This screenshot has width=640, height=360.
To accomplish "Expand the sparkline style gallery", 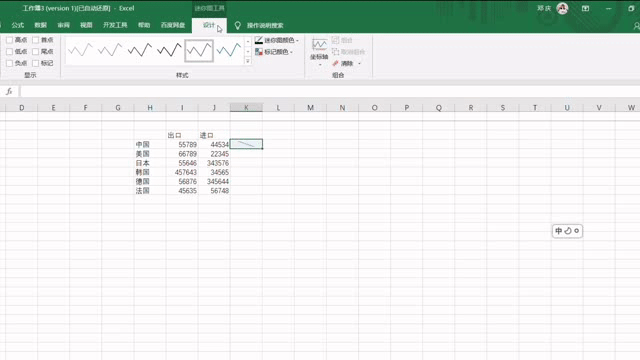I will pyautogui.click(x=248, y=61).
